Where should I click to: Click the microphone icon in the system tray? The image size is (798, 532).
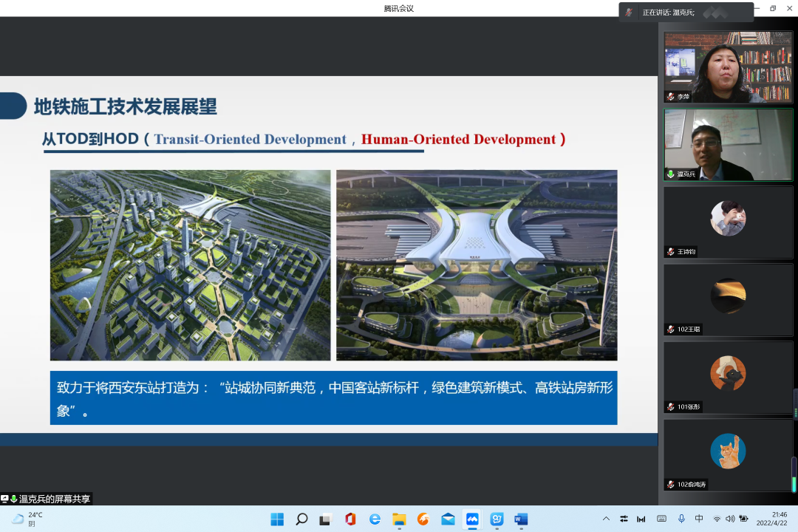click(x=681, y=519)
